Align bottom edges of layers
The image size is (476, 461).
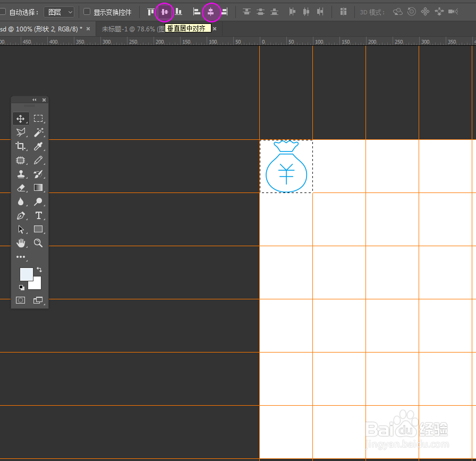(178, 12)
